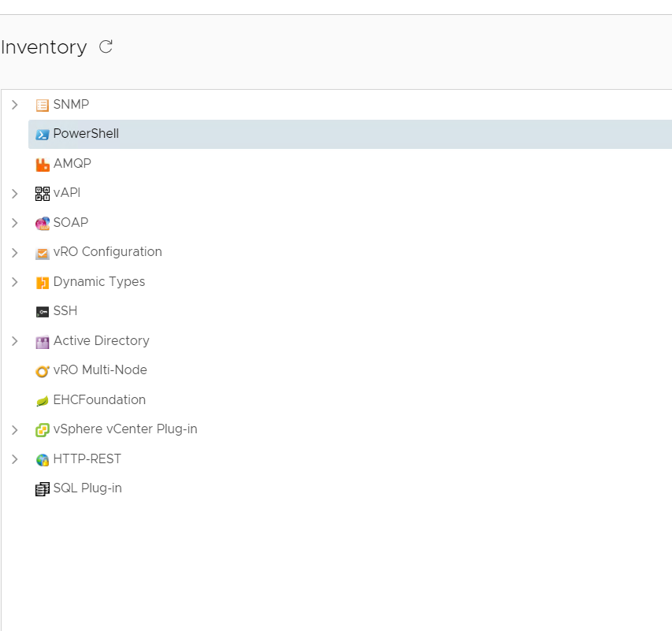Expand the vSphere vCenter Plug-in node
This screenshot has width=672, height=631.
(14, 429)
